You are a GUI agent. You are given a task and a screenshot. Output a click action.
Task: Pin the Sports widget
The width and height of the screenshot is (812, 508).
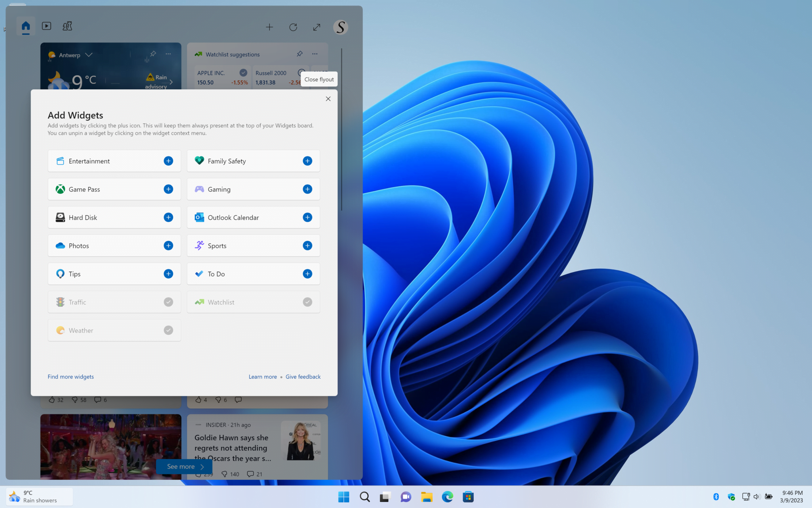307,245
